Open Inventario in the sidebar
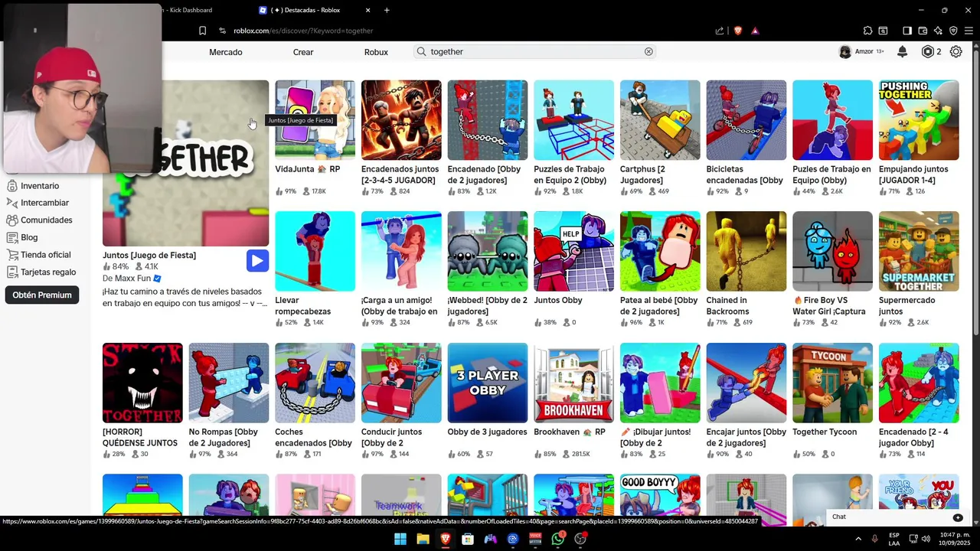 click(40, 186)
